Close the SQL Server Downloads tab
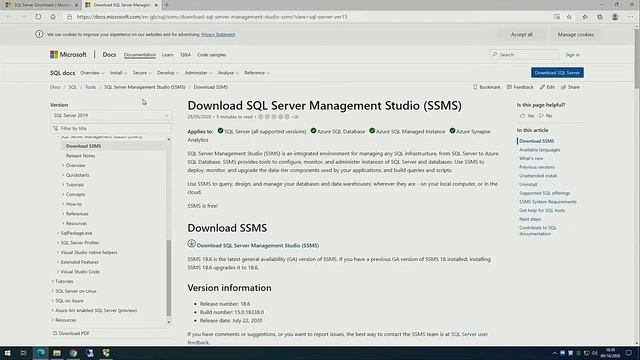The width and height of the screenshot is (640, 360). pyautogui.click(x=76, y=5)
